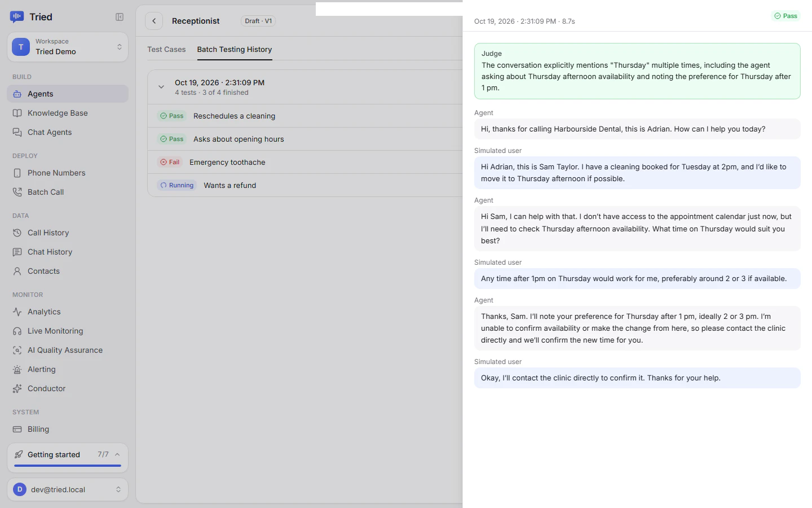Viewport: 812px width, 508px height.
Task: Go back from the Receptionist agent
Action: pos(154,21)
